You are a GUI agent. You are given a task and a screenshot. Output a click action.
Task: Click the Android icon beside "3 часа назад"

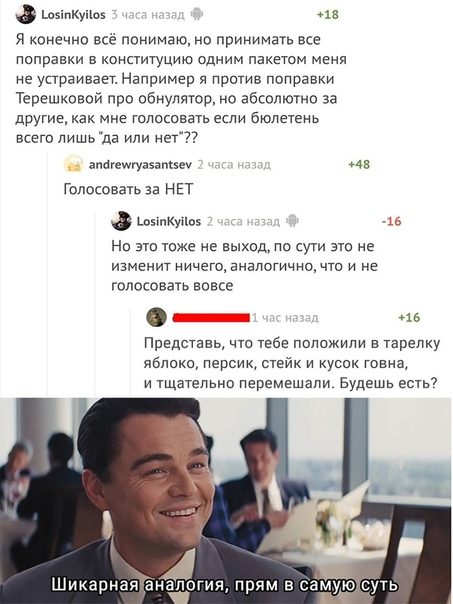(x=197, y=14)
